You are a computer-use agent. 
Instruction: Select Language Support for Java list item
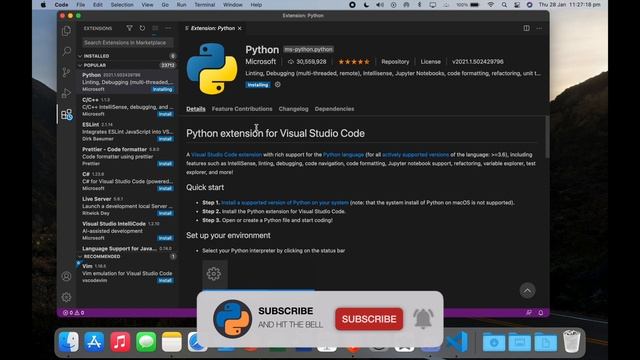[x=128, y=249]
